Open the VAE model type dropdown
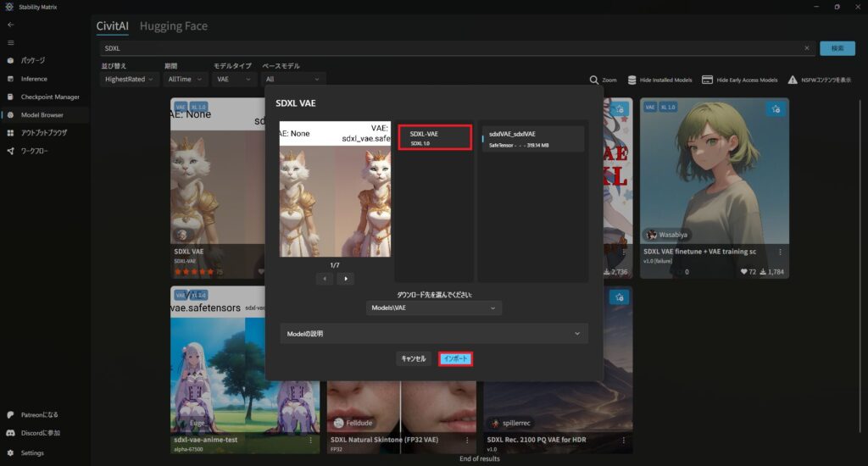The height and width of the screenshot is (466, 868). coord(234,79)
